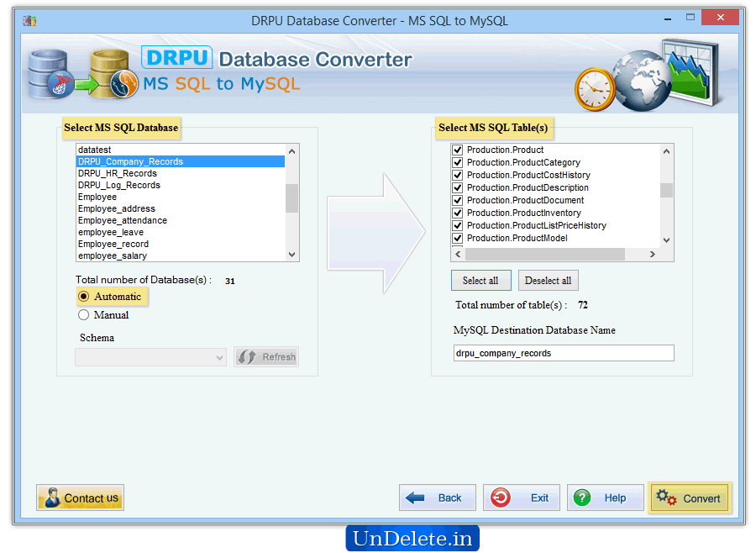Click Production.ProductListPriceHistory table name

[537, 225]
